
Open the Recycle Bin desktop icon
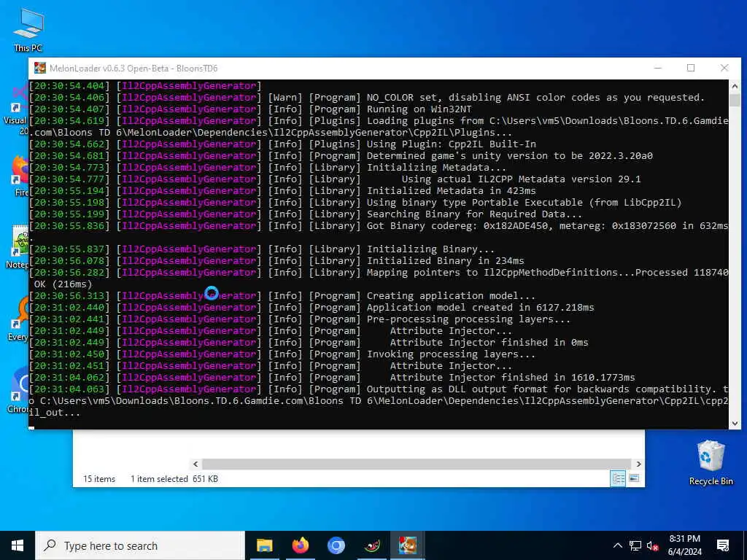click(711, 462)
